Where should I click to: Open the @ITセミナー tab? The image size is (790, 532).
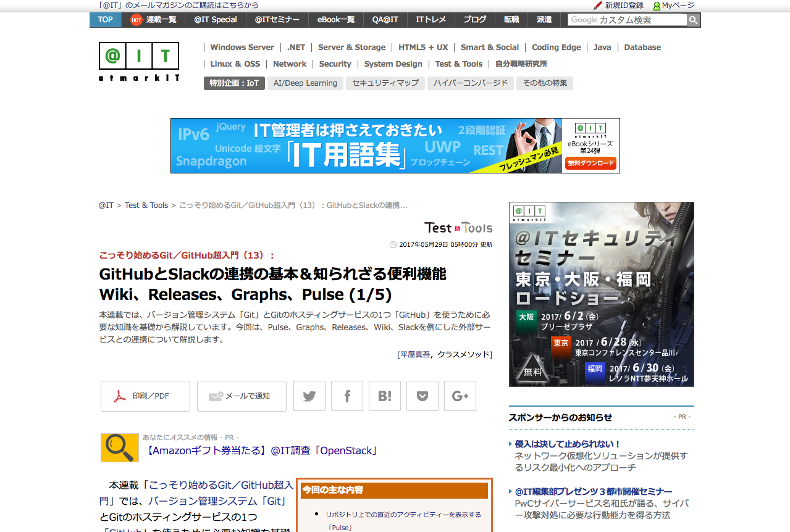point(277,20)
